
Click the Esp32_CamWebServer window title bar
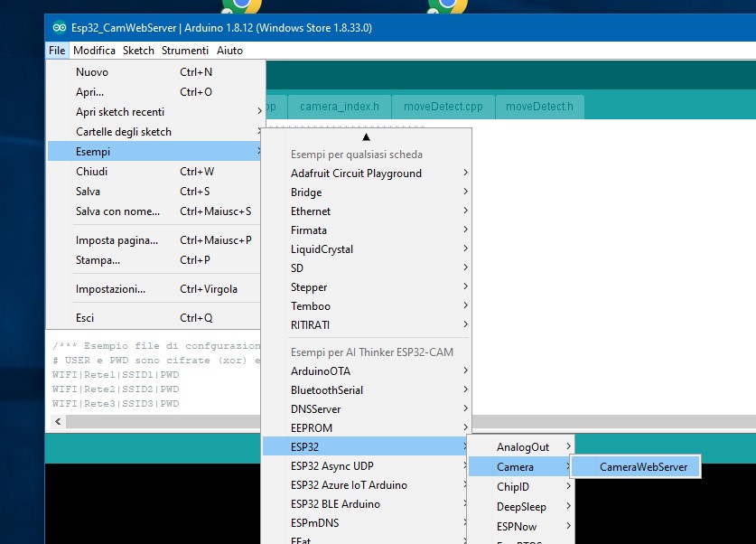click(400, 27)
